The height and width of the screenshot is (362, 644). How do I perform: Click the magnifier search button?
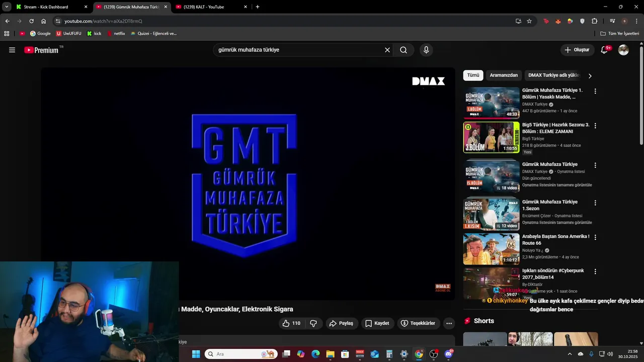click(x=404, y=50)
